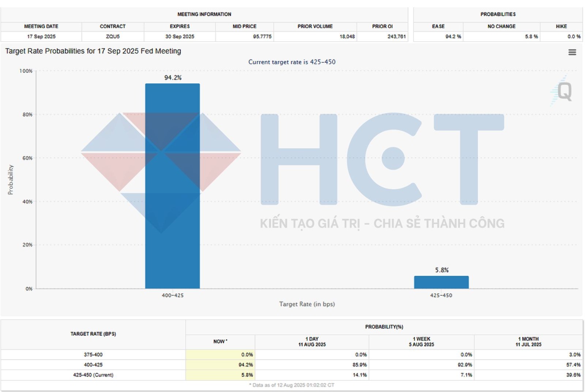This screenshot has height=392, width=585.
Task: Select the 94.2% label above the bar
Action: pos(173,77)
